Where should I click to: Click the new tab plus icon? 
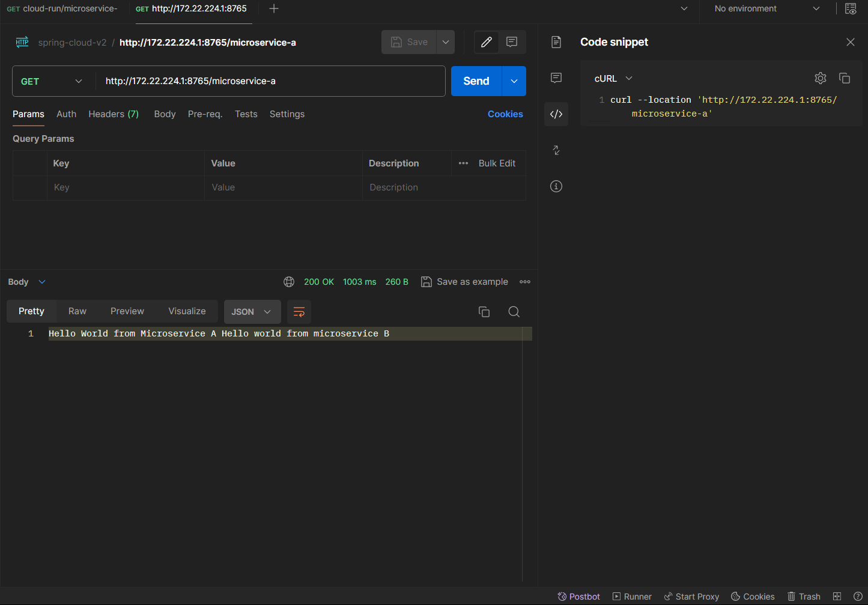tap(274, 8)
